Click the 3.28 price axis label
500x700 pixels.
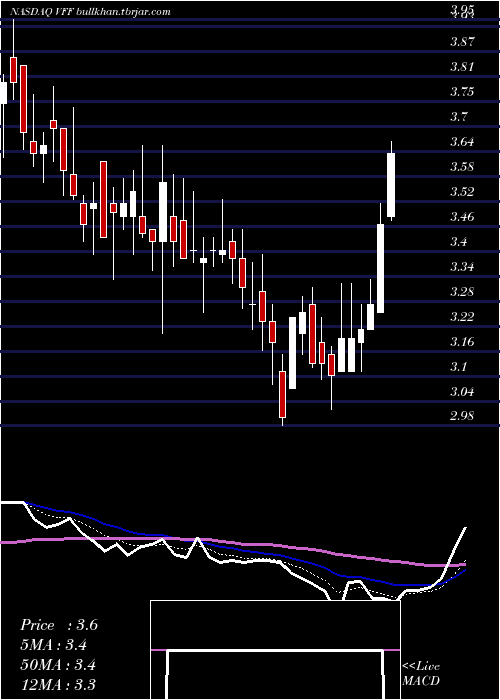pyautogui.click(x=462, y=292)
